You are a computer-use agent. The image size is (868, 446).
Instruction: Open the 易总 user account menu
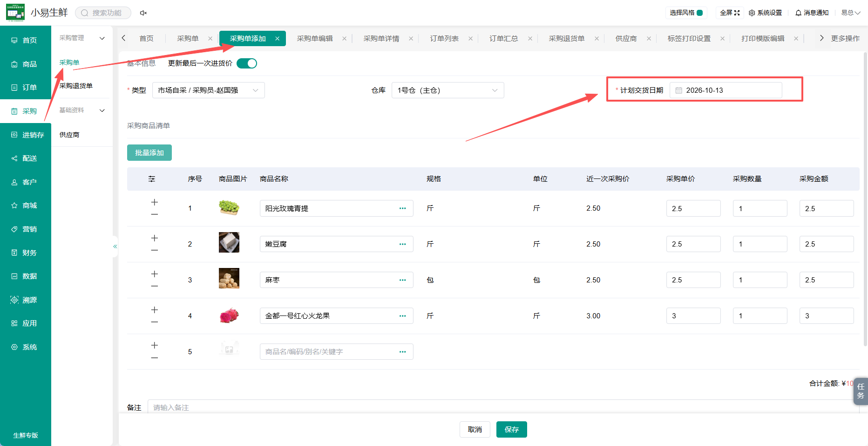850,13
